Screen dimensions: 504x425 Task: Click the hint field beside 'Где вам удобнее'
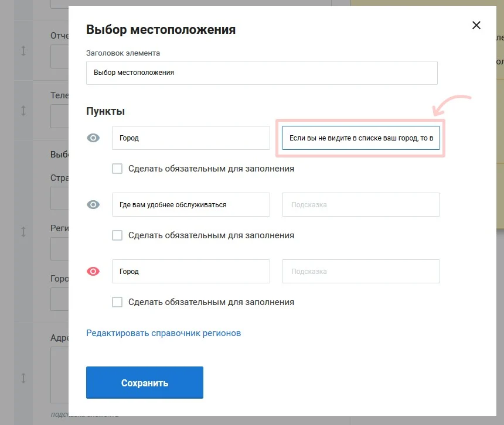point(360,205)
